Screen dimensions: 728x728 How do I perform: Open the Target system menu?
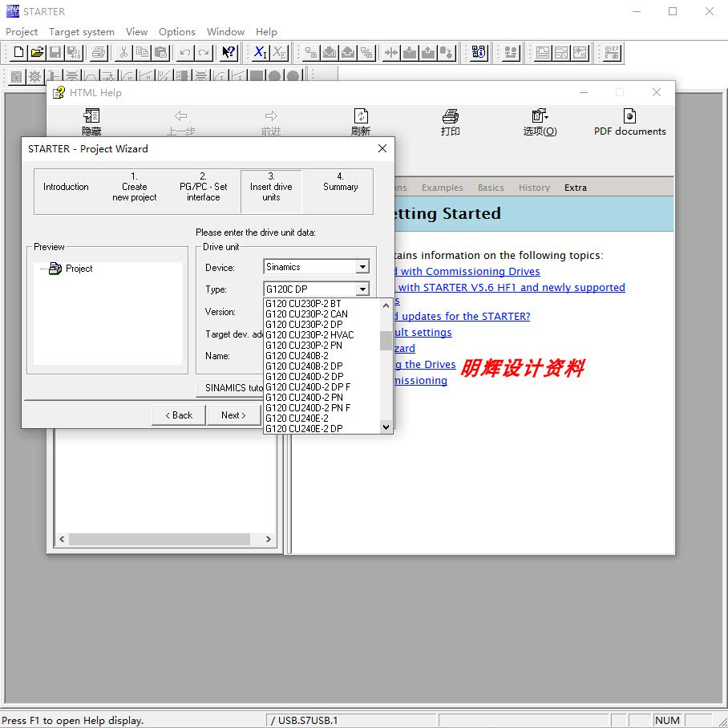tap(82, 31)
